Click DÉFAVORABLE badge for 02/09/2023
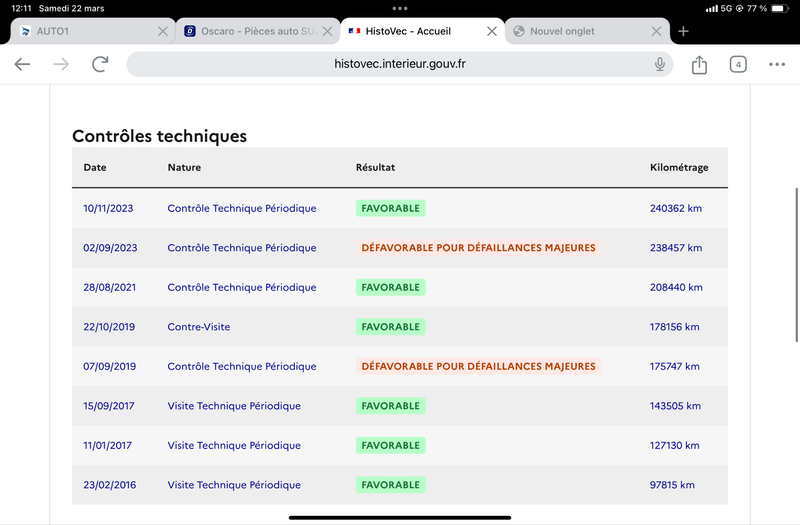This screenshot has height=525, width=800. pyautogui.click(x=479, y=248)
